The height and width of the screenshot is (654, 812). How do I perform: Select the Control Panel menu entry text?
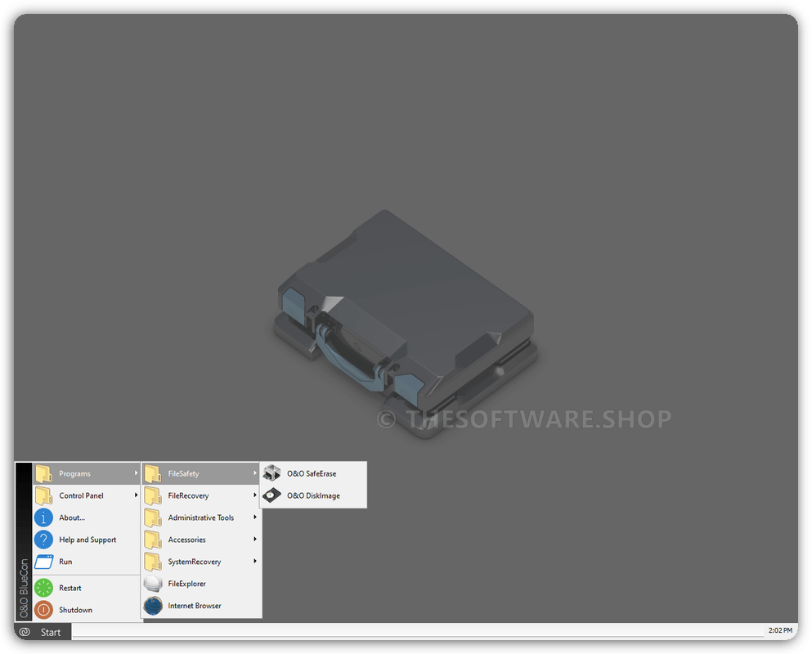click(x=81, y=495)
